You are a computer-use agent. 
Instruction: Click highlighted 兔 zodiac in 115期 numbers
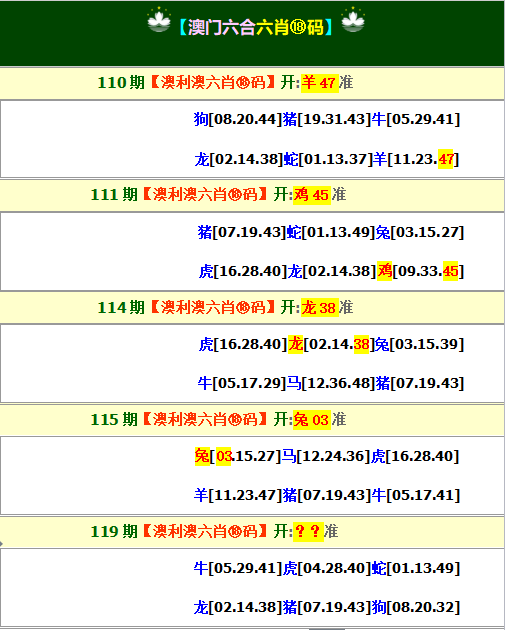pos(202,456)
